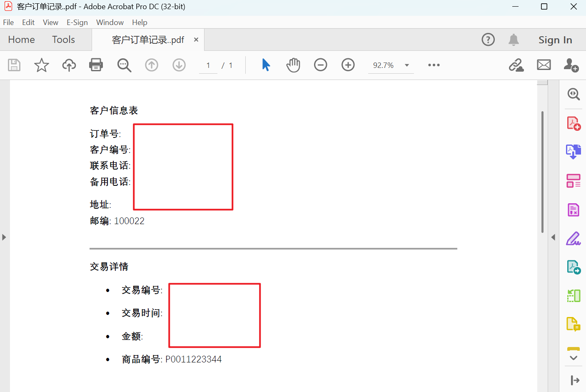This screenshot has height=392, width=586.
Task: Print the document
Action: tap(96, 65)
